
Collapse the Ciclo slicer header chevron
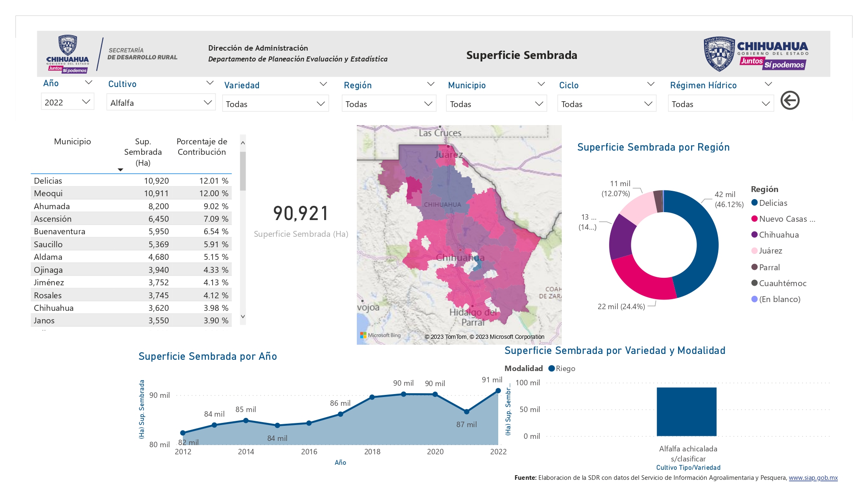650,84
